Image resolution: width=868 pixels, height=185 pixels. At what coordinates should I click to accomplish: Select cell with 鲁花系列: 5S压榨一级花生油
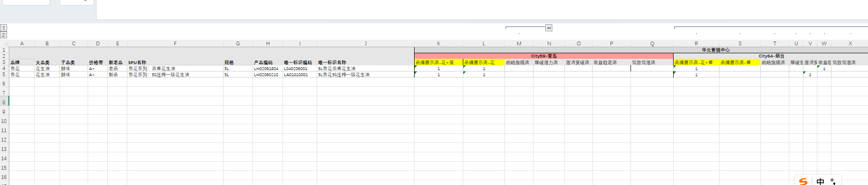175,74
